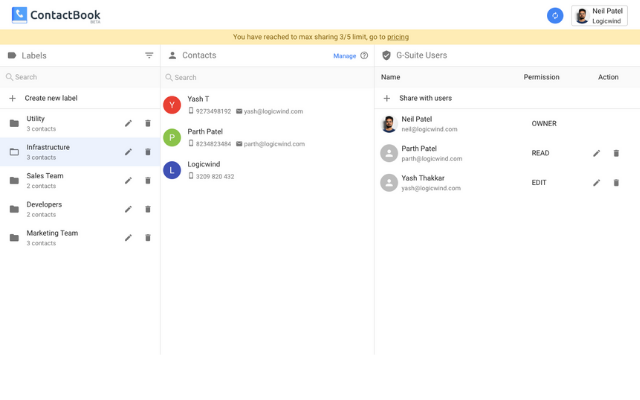Edit the Marketing Team label
The height and width of the screenshot is (400, 640).
tap(128, 238)
